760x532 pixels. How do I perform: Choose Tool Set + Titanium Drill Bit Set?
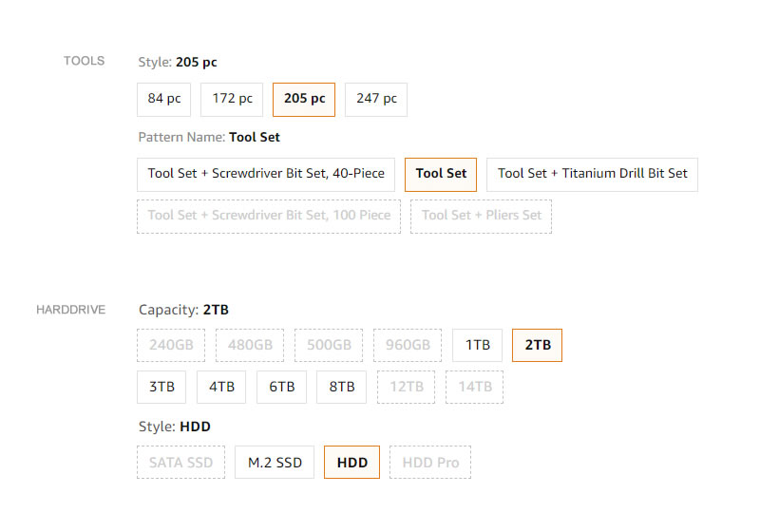pos(592,174)
